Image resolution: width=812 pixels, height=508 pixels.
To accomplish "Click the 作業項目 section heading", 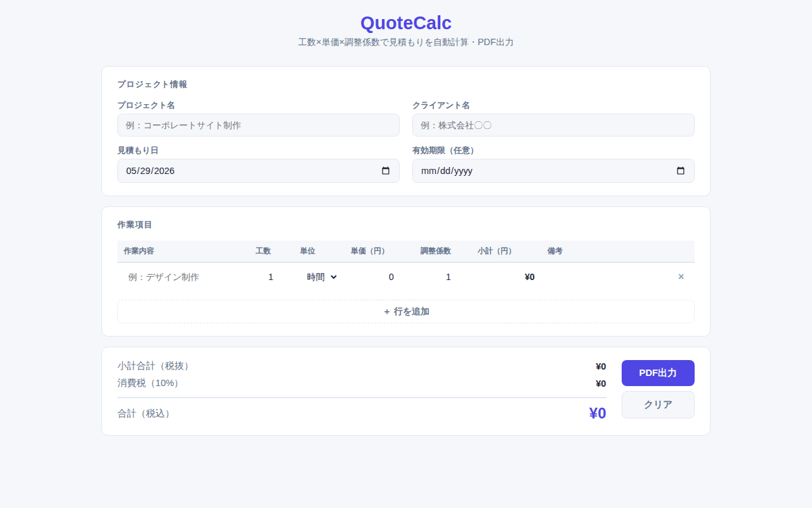I will coord(134,225).
